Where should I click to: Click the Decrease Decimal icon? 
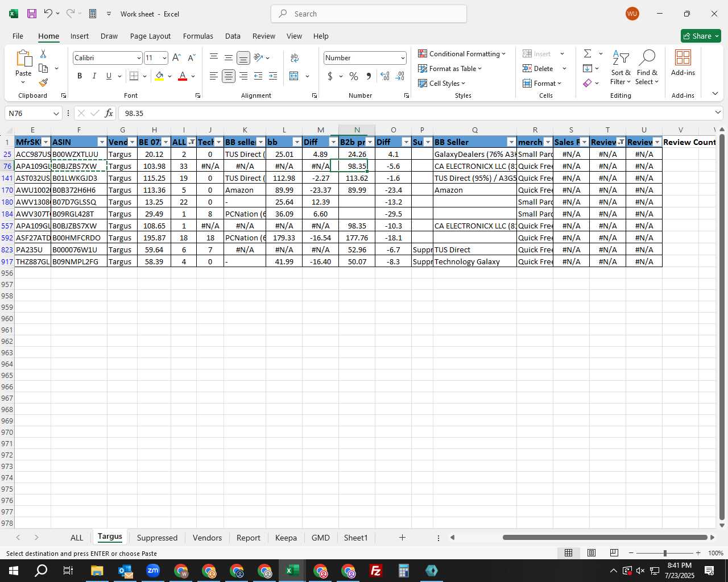click(x=400, y=76)
